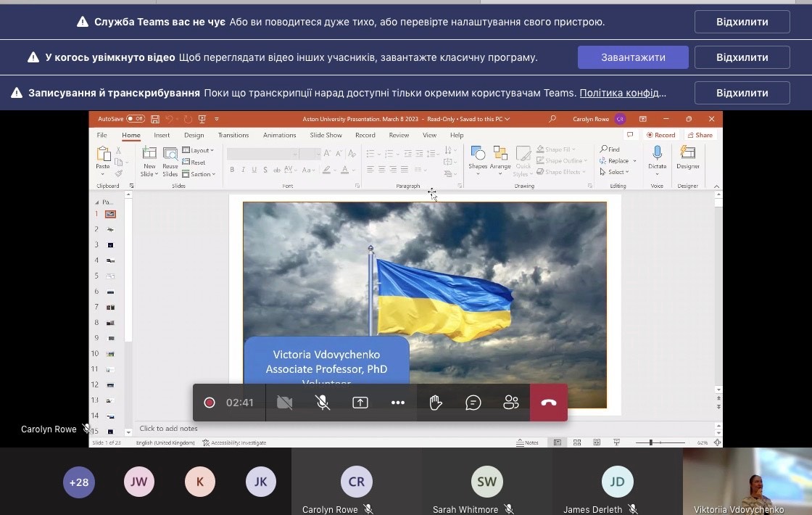This screenshot has height=515, width=812.
Task: Open the +28 additional participants avatar
Action: point(79,482)
